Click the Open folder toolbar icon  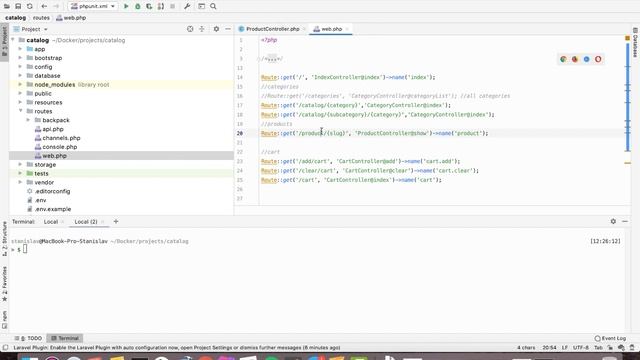[7, 6]
